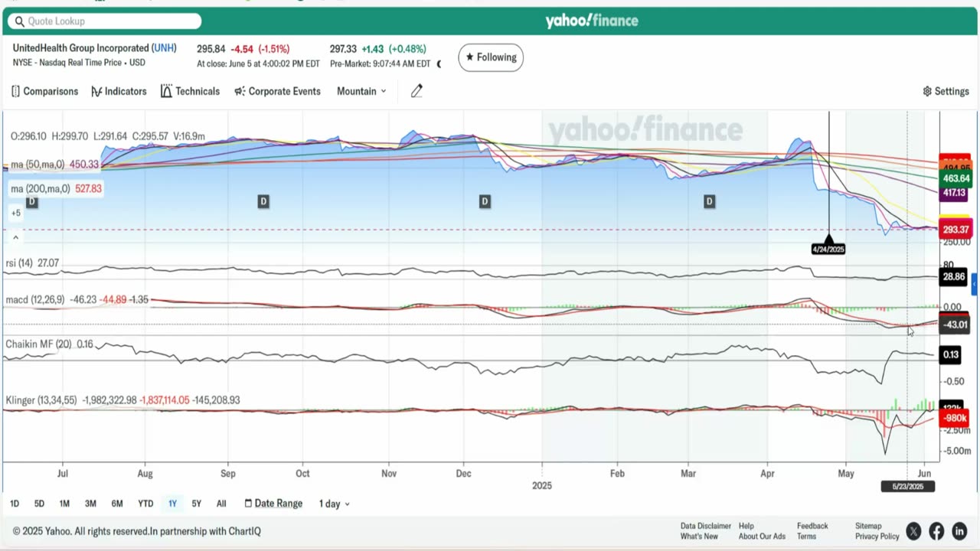980x551 pixels.
Task: Open the Yahoo Finance logo link
Action: [x=592, y=21]
